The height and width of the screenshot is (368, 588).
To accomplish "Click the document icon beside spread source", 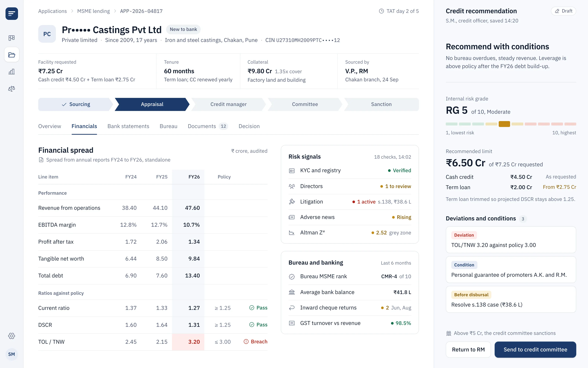I will pyautogui.click(x=41, y=160).
